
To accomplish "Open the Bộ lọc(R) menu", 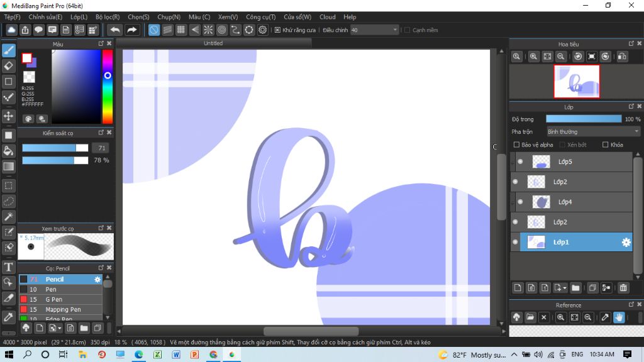I will point(108,17).
